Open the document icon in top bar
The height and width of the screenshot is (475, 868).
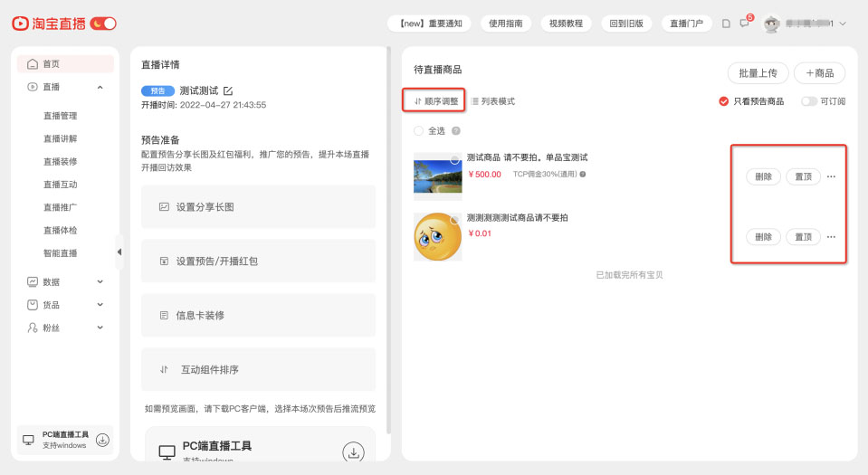(x=726, y=24)
